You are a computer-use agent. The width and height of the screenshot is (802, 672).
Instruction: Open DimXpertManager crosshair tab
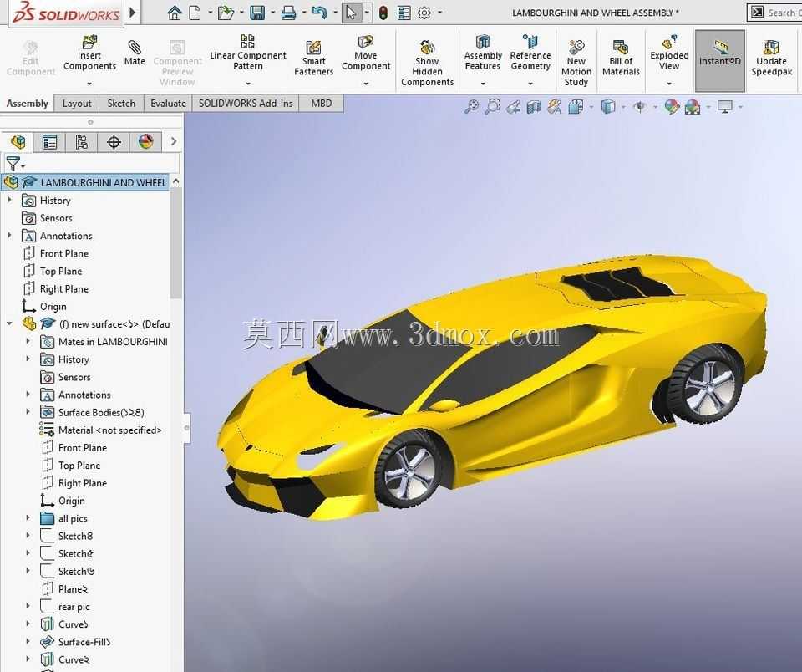(114, 142)
